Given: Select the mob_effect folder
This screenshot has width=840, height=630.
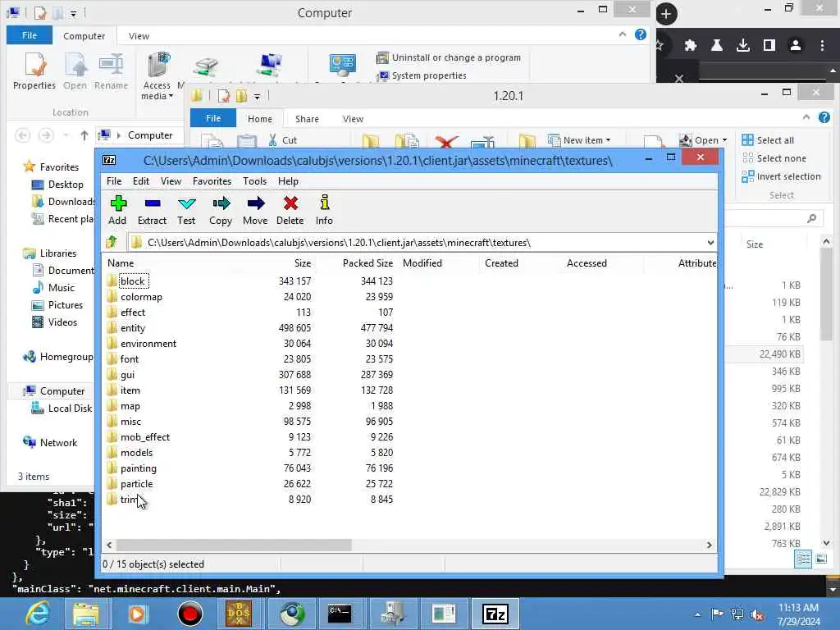Looking at the screenshot, I should click(x=145, y=436).
